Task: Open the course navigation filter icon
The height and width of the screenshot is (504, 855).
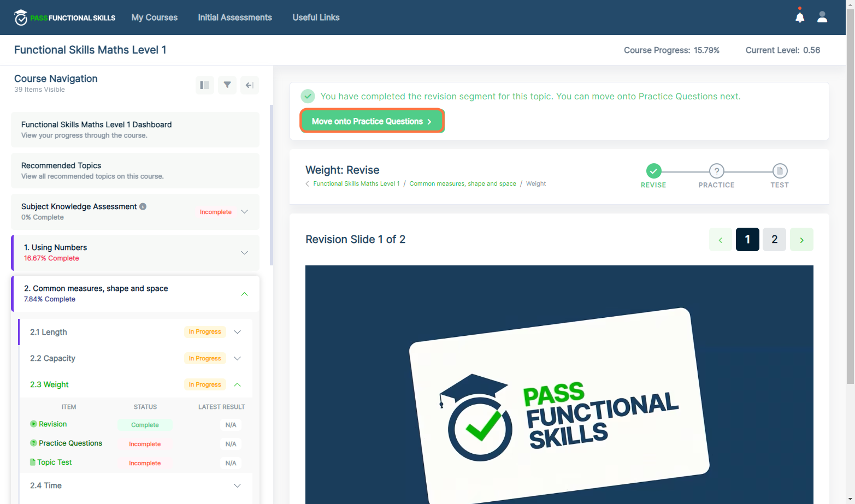Action: click(227, 85)
